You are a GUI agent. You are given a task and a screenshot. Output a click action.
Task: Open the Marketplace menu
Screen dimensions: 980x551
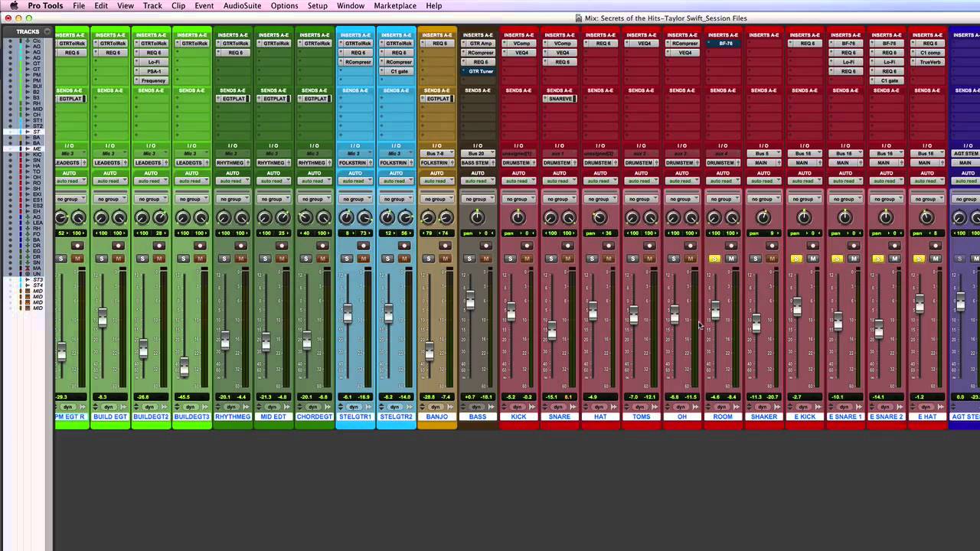(395, 5)
